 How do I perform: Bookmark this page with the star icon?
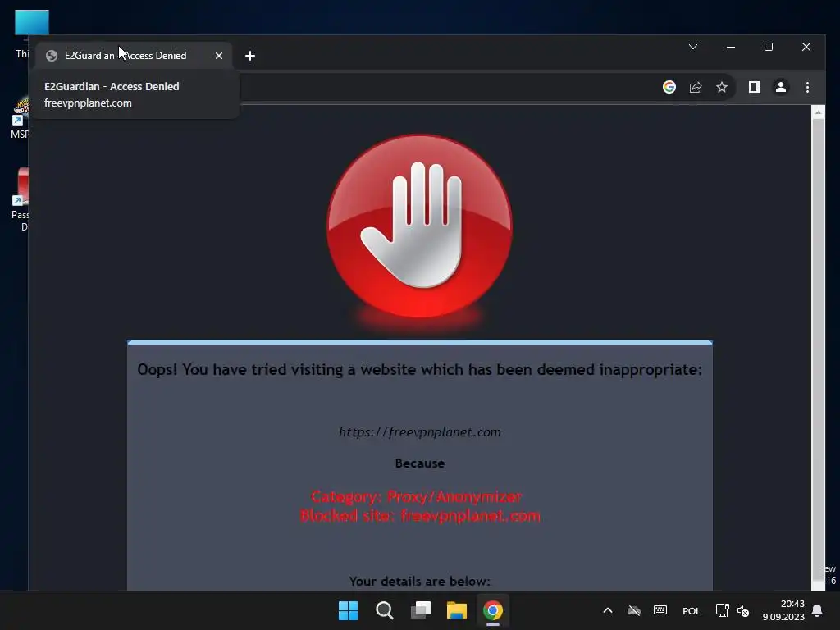pyautogui.click(x=722, y=87)
